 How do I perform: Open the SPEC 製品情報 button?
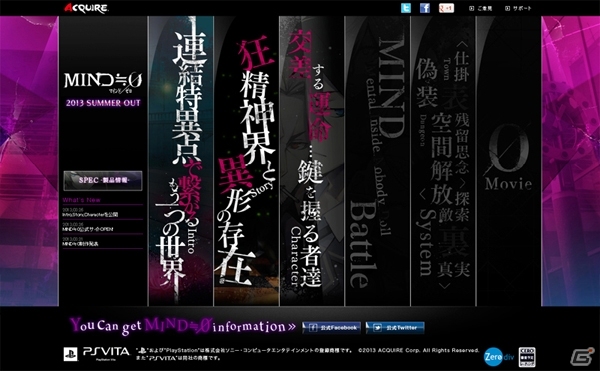pyautogui.click(x=103, y=181)
